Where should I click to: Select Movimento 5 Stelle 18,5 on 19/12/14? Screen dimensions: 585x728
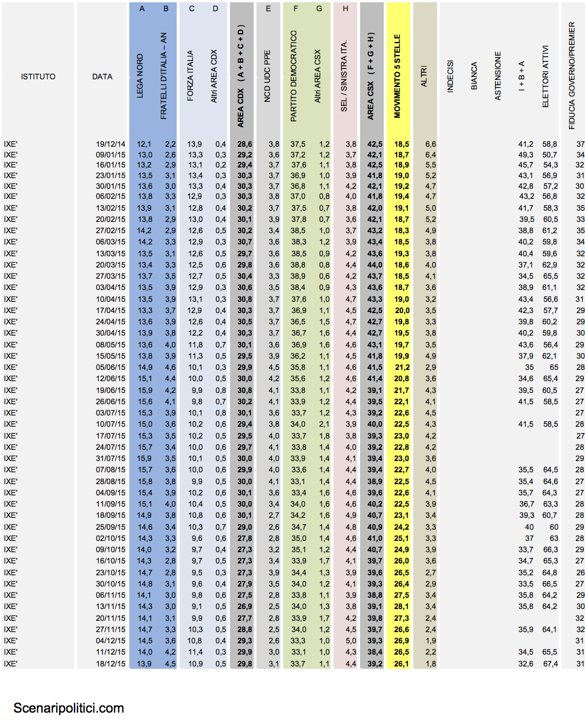tap(402, 144)
